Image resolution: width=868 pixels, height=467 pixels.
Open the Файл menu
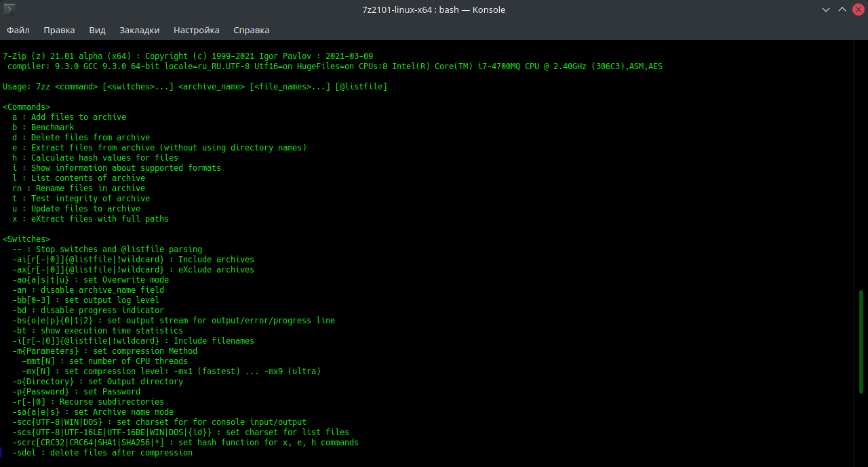tap(18, 30)
